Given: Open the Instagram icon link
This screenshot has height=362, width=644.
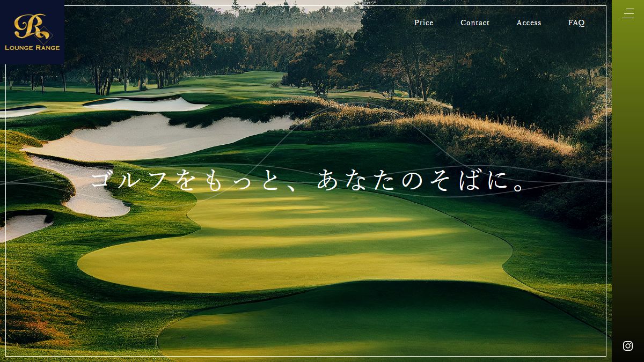Looking at the screenshot, I should pyautogui.click(x=628, y=346).
